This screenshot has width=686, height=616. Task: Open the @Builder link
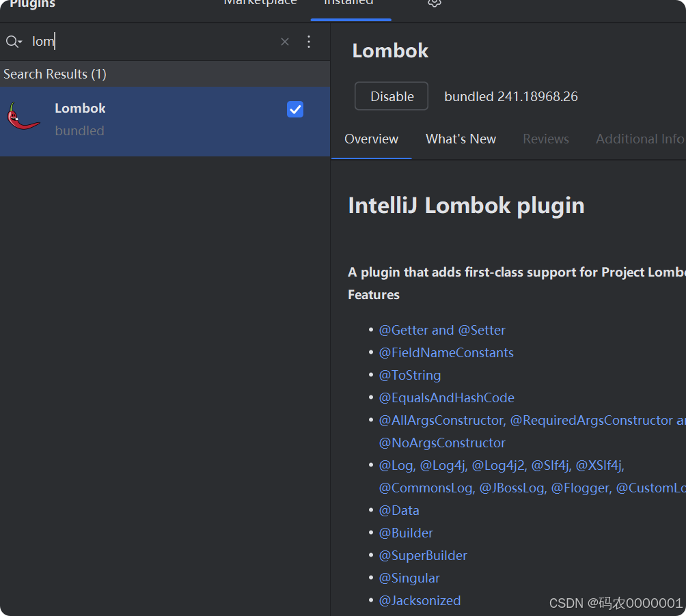(406, 533)
